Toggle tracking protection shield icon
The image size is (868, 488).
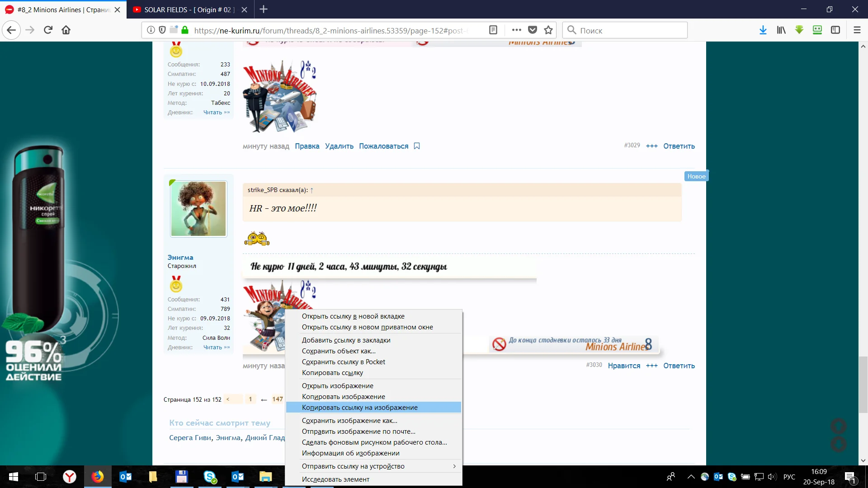(162, 30)
